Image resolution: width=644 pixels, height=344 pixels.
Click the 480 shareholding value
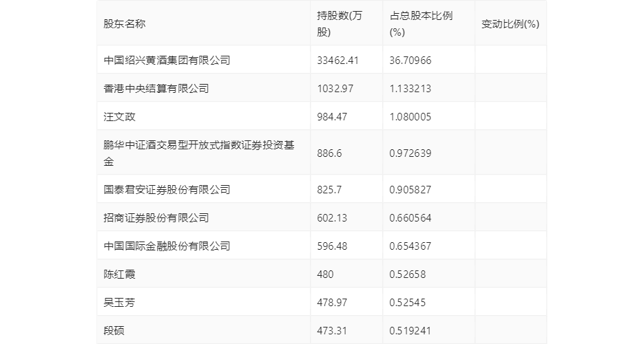325,275
